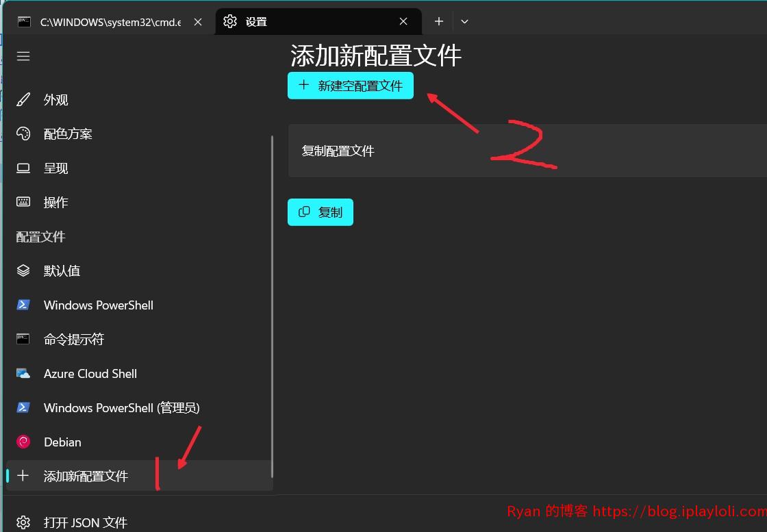Screen dimensions: 767x532
Task: Click the layers icon beside 默认值
Action: pyautogui.click(x=23, y=270)
